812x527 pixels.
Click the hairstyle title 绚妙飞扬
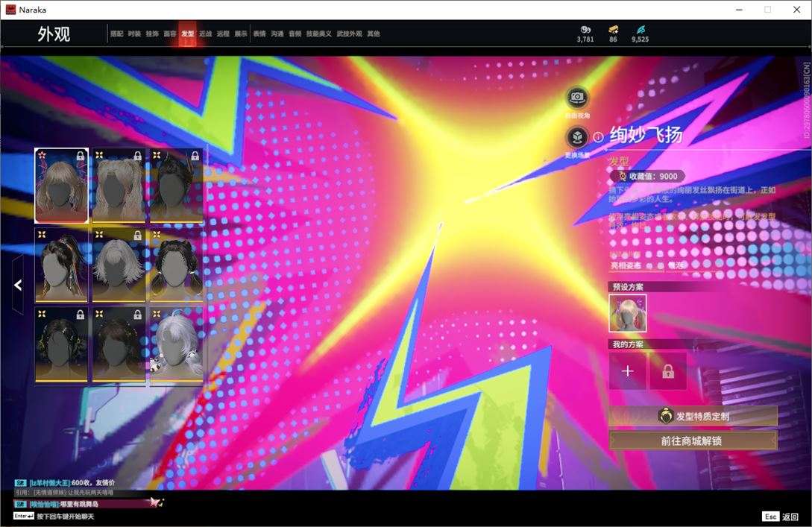point(646,135)
